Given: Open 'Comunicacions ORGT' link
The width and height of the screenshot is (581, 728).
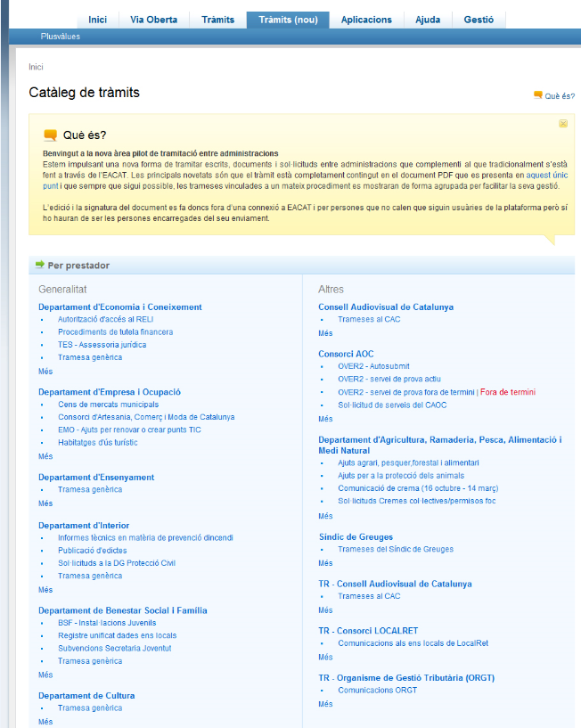Looking at the screenshot, I should point(377,690).
